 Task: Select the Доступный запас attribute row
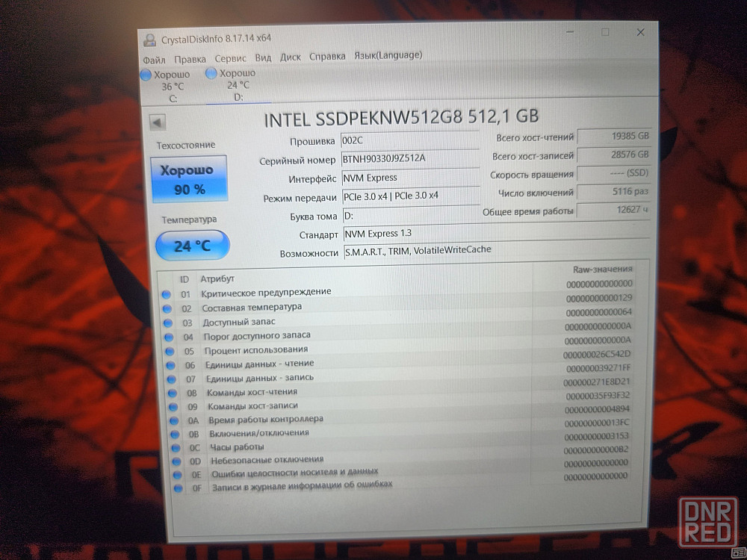(x=397, y=317)
